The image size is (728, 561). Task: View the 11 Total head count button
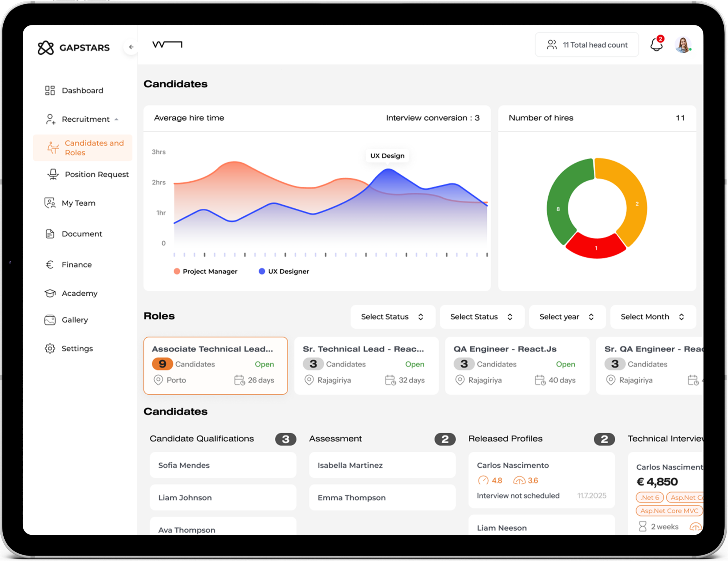pos(587,44)
